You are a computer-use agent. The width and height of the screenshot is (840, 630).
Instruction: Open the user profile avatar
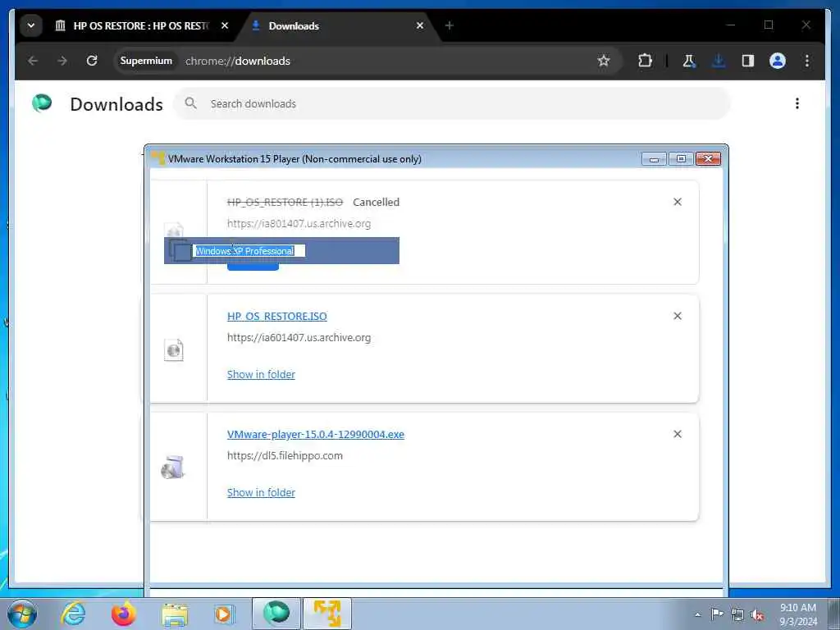point(778,61)
